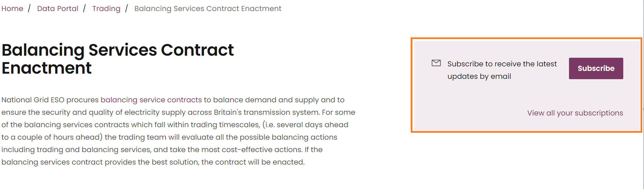The image size is (644, 195).
Task: Click 'the contract will be enacted' text
Action: 252,162
